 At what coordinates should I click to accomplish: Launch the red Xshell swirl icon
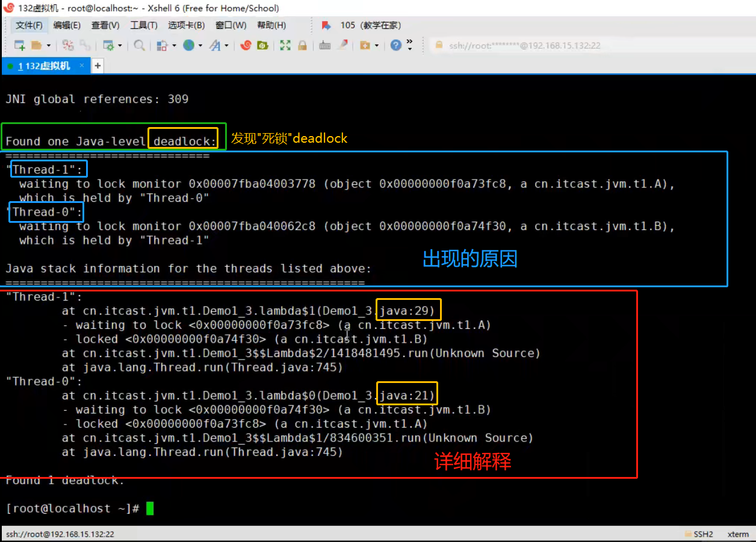(x=246, y=45)
